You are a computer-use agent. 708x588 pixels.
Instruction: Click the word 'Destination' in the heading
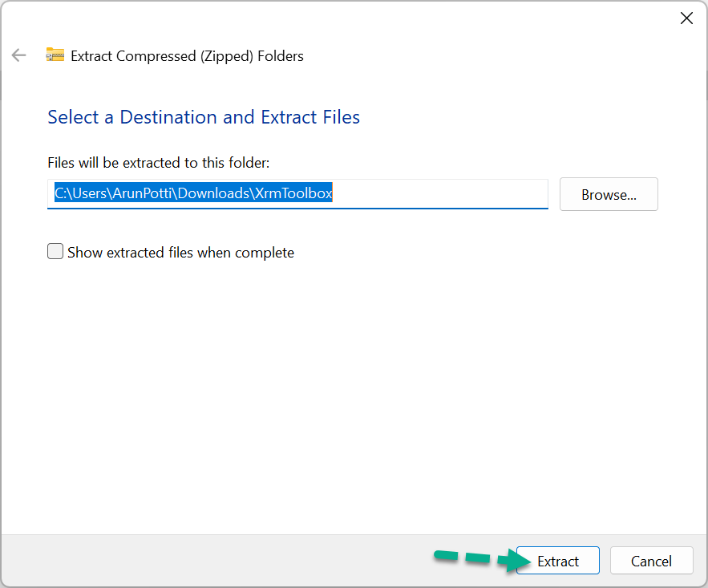168,117
